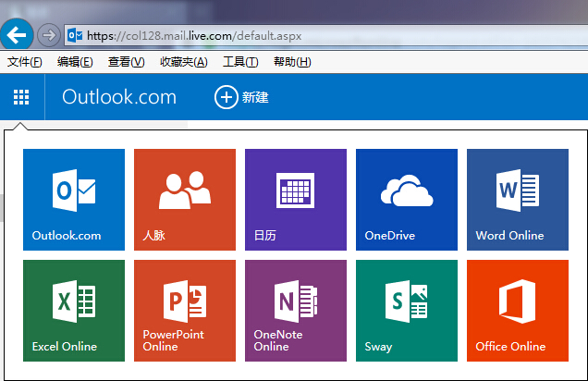This screenshot has height=381, width=588.
Task: Open the 人脉 (People) tile
Action: [x=184, y=199]
